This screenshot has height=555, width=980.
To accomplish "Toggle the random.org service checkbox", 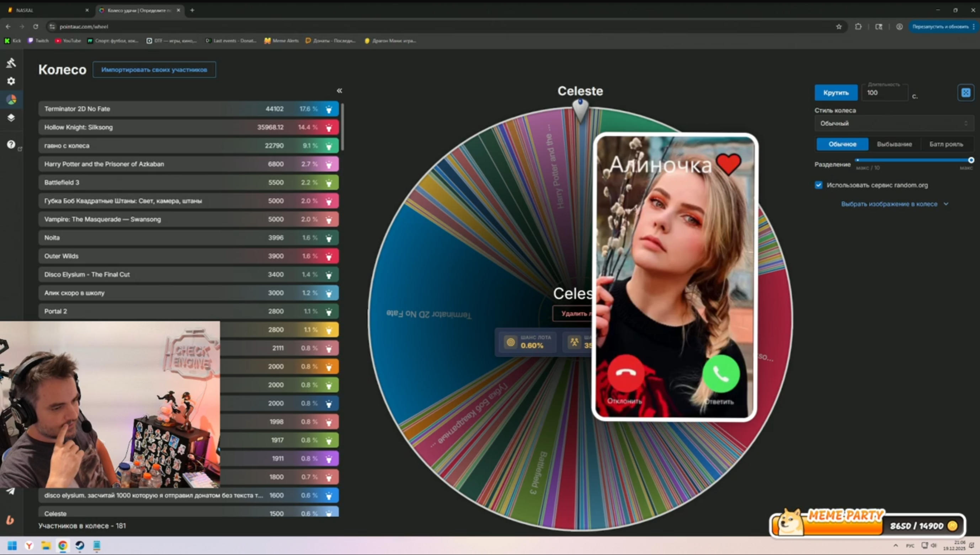I will 819,185.
